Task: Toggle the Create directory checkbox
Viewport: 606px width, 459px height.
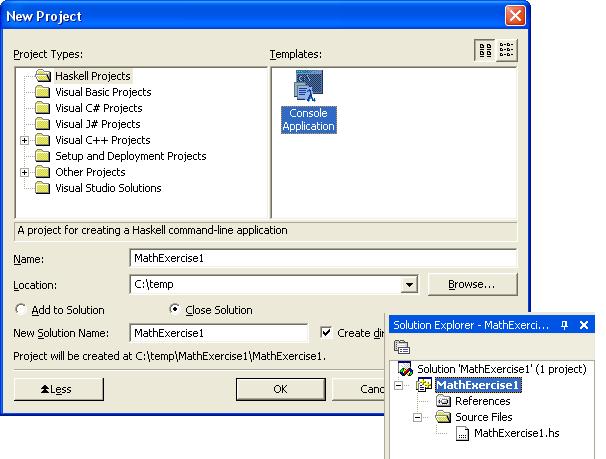Action: coord(326,333)
